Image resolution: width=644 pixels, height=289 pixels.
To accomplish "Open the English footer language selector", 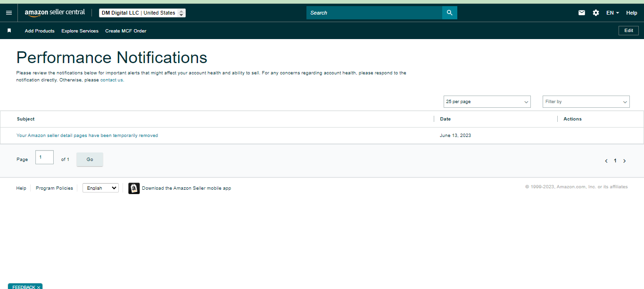I will point(100,188).
